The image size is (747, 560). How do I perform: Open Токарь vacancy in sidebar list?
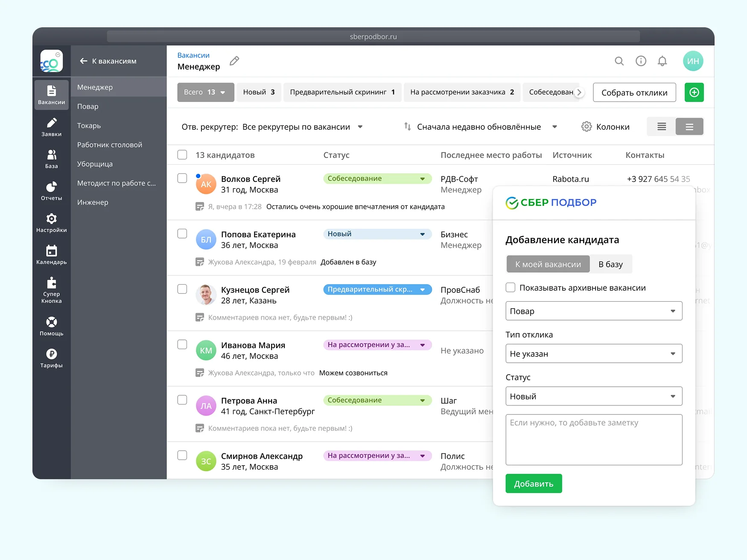pyautogui.click(x=119, y=125)
